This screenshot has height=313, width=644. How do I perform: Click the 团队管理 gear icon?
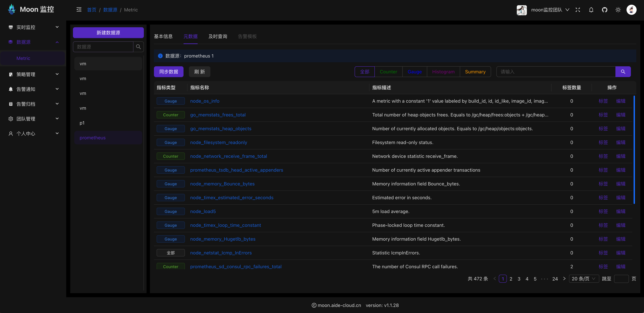click(x=11, y=119)
